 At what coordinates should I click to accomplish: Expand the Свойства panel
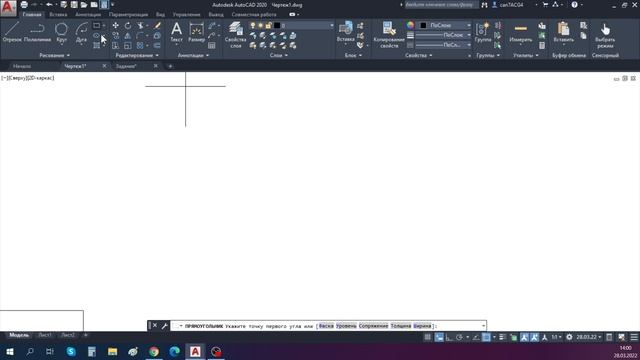click(x=418, y=55)
